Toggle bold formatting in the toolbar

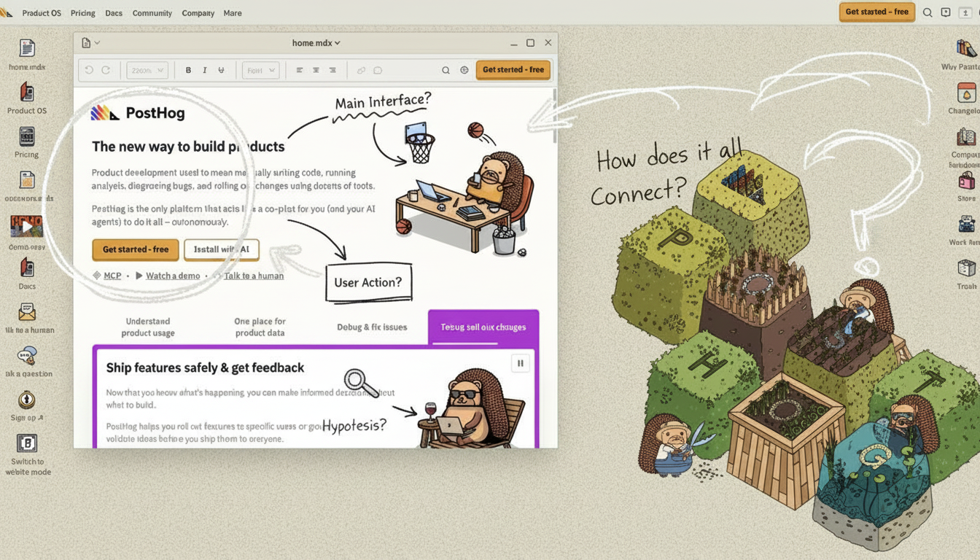click(x=188, y=70)
